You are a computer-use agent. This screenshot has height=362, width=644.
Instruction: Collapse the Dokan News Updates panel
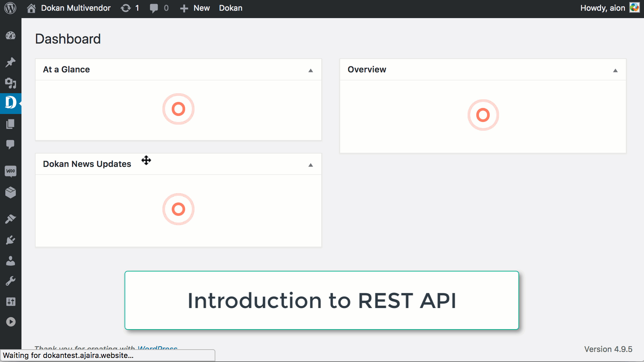[311, 165]
